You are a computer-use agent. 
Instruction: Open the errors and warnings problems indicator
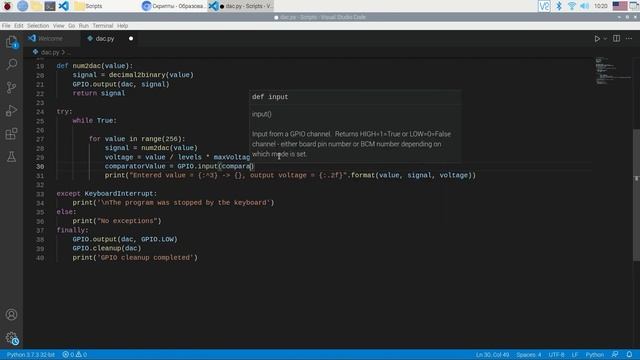(x=74, y=355)
